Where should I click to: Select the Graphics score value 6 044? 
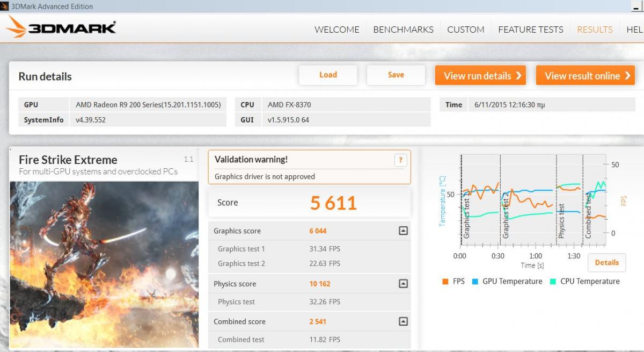click(x=318, y=231)
